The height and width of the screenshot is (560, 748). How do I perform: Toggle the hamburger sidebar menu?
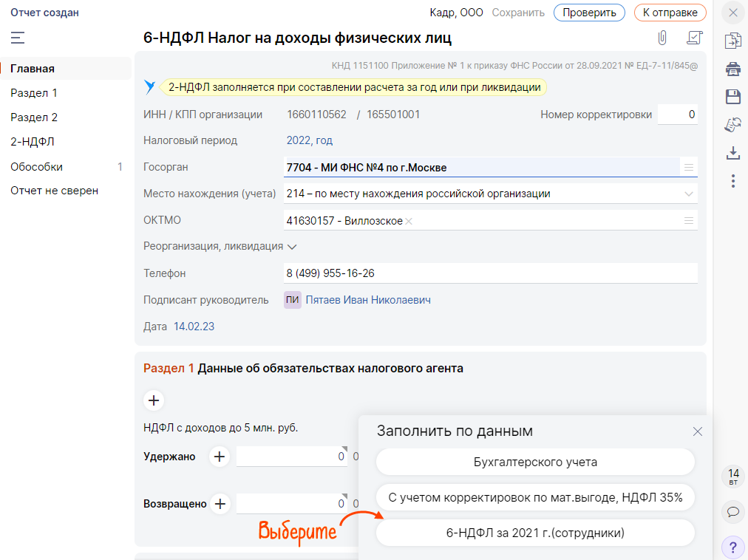(18, 38)
